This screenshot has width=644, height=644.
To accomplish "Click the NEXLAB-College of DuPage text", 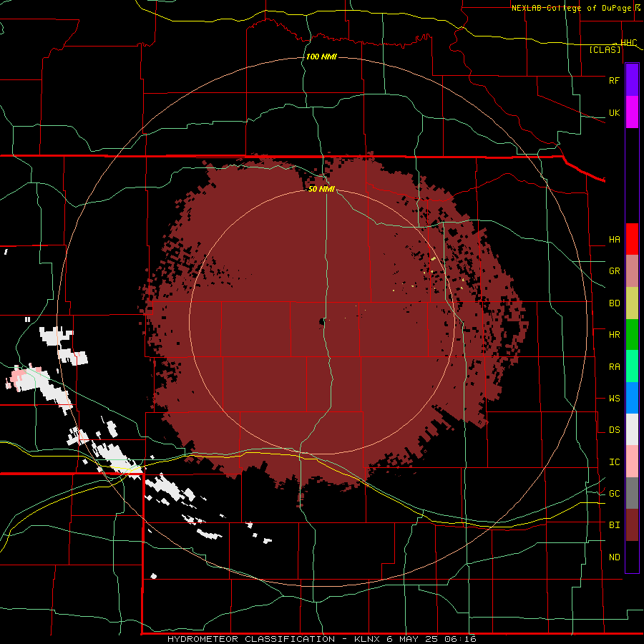I will coord(570,8).
